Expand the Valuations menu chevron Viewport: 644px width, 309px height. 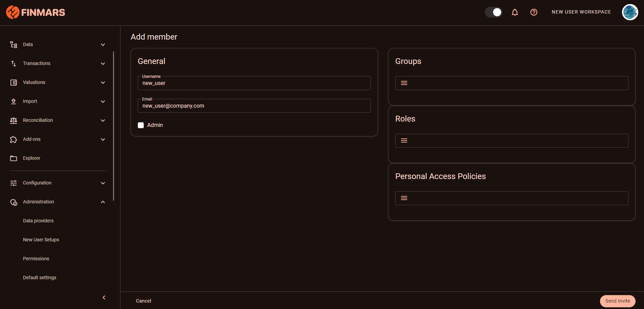[x=103, y=83]
